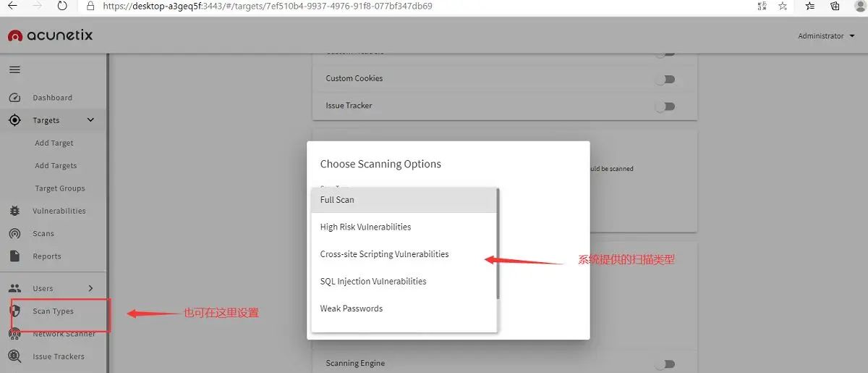Screen dimensions: 868x373
Task: Click the Users people icon
Action: [14, 288]
